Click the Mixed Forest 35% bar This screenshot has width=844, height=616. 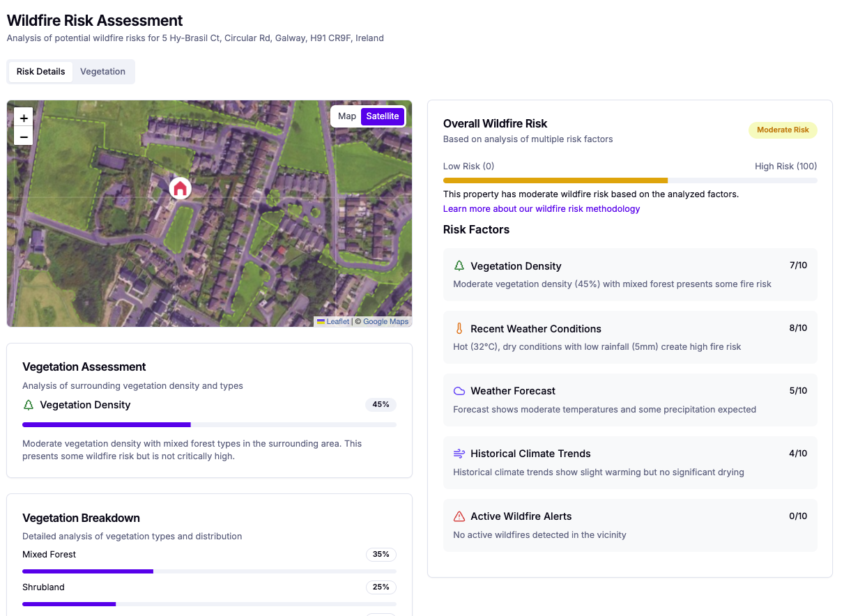(209, 571)
